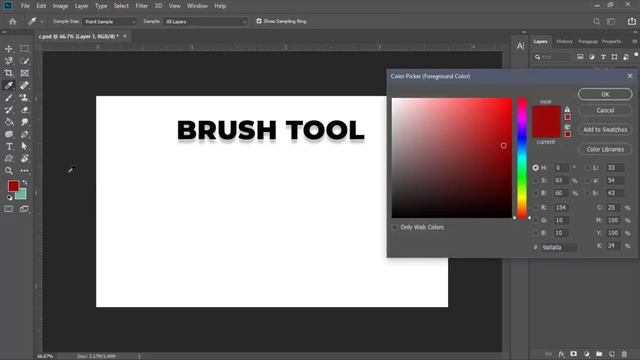The height and width of the screenshot is (360, 640).
Task: Cancel the Color Picker dialog
Action: (605, 110)
